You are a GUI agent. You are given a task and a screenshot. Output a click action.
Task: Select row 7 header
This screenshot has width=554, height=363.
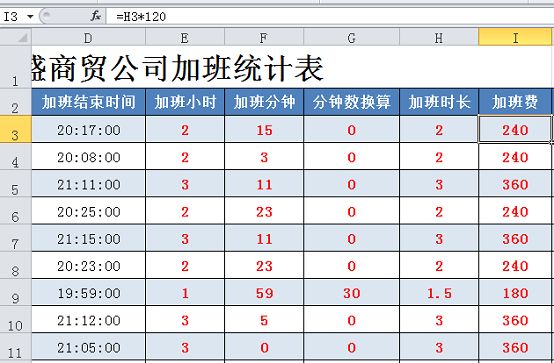click(x=16, y=238)
